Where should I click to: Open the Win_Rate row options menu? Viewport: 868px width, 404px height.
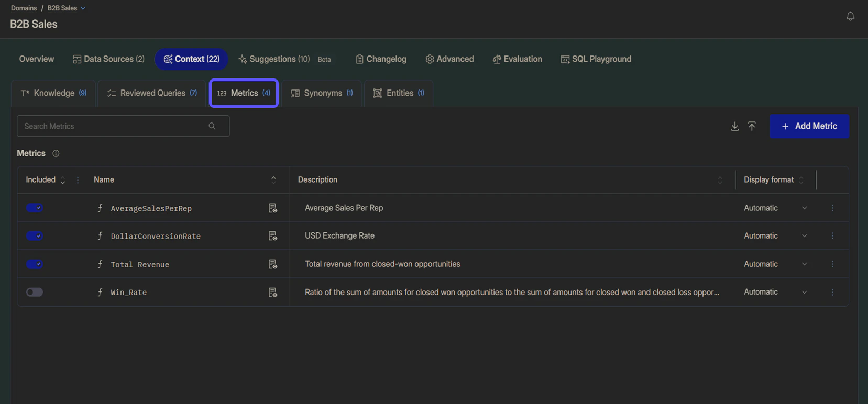832,292
